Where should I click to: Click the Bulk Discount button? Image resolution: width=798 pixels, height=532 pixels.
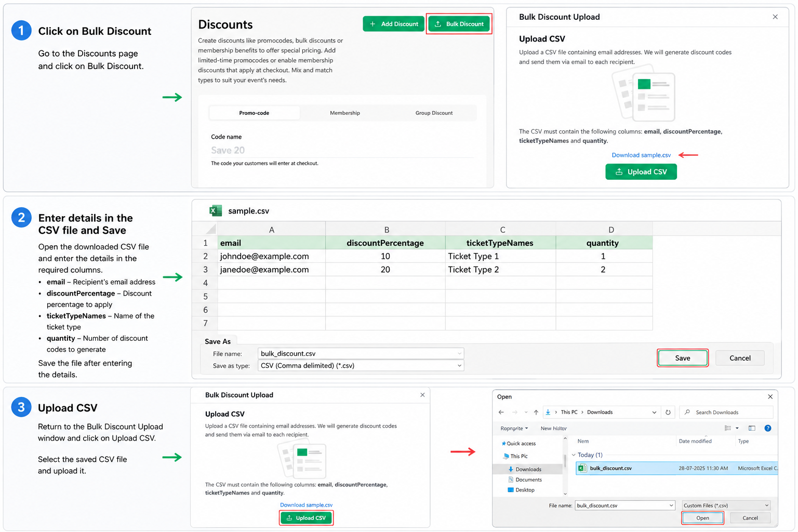(459, 24)
